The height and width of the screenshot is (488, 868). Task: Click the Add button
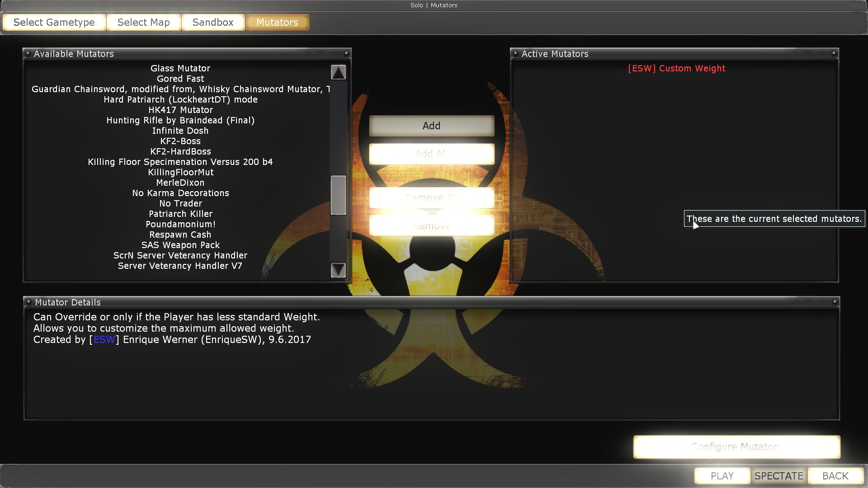pyautogui.click(x=432, y=126)
